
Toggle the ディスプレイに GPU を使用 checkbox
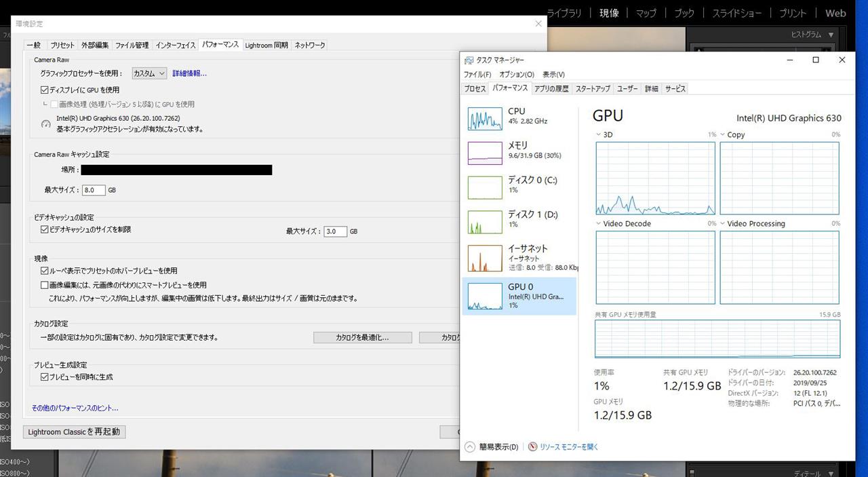click(45, 90)
